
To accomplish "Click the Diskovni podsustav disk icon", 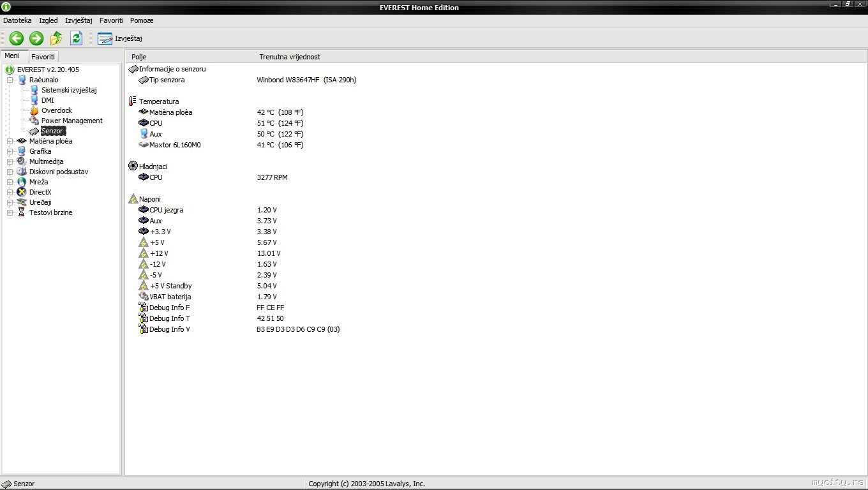I will click(x=22, y=172).
